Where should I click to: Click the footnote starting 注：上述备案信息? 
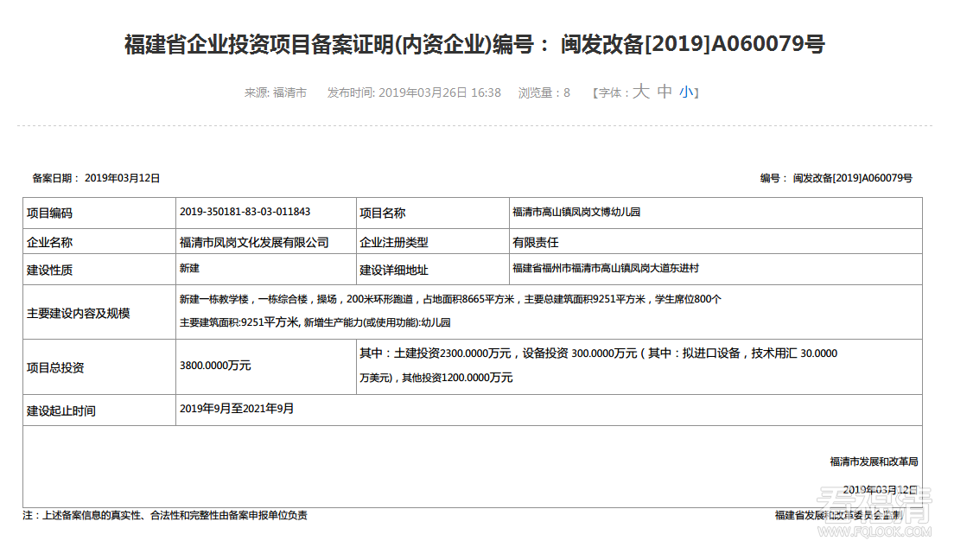pos(165,515)
